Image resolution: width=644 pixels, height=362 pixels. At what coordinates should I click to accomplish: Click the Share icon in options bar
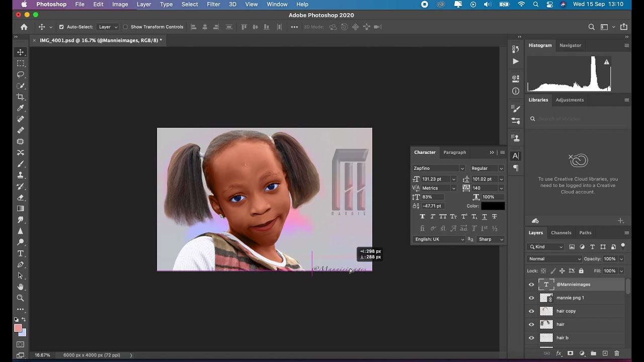click(x=624, y=27)
